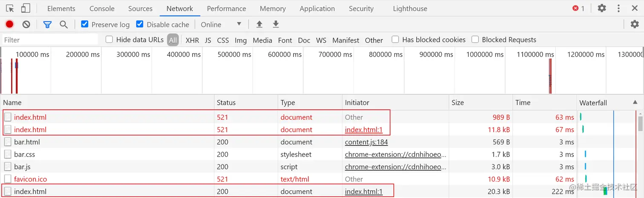Toggle the filter funnel icon
This screenshot has height=198, width=644.
[47, 24]
